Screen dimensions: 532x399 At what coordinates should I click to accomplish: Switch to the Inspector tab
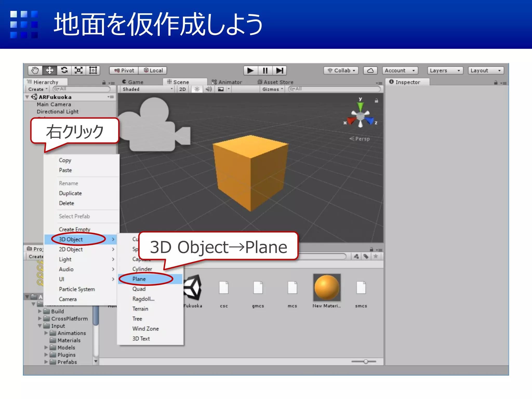(x=407, y=82)
